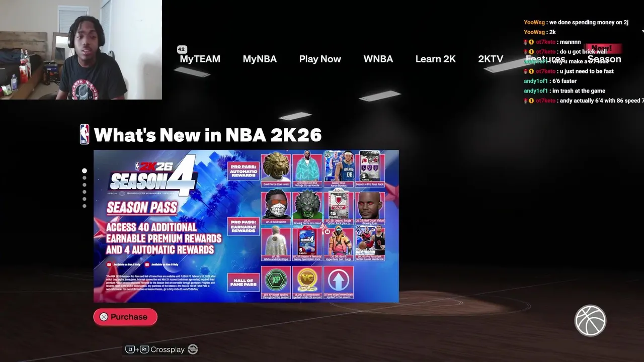Click the Hyperfade Suit: Surge reward

point(338,243)
